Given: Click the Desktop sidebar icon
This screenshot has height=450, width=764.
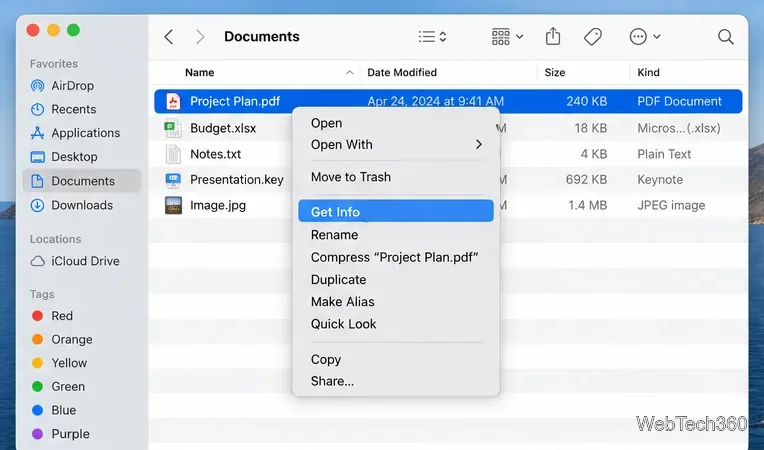Looking at the screenshot, I should (38, 157).
